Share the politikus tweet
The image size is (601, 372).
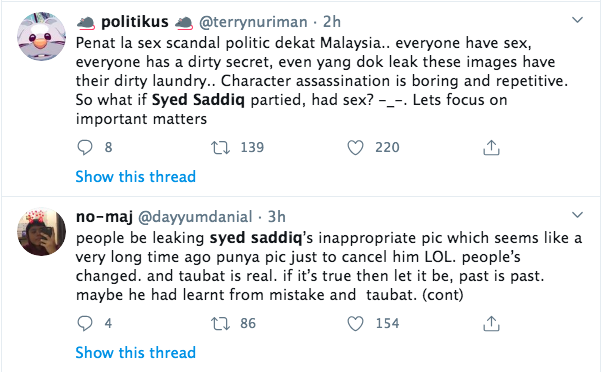tap(491, 147)
